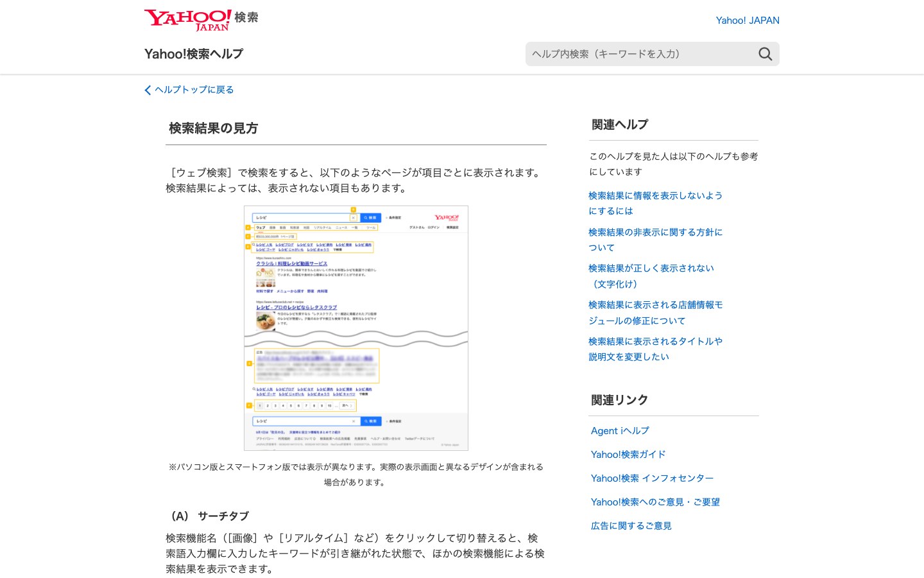Open the Yahoo!検索ガイド link
924x578 pixels.
[628, 455]
